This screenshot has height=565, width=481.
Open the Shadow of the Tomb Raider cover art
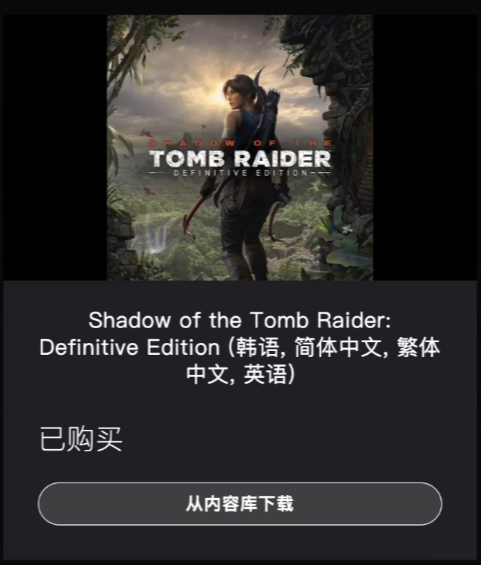pyautogui.click(x=240, y=148)
